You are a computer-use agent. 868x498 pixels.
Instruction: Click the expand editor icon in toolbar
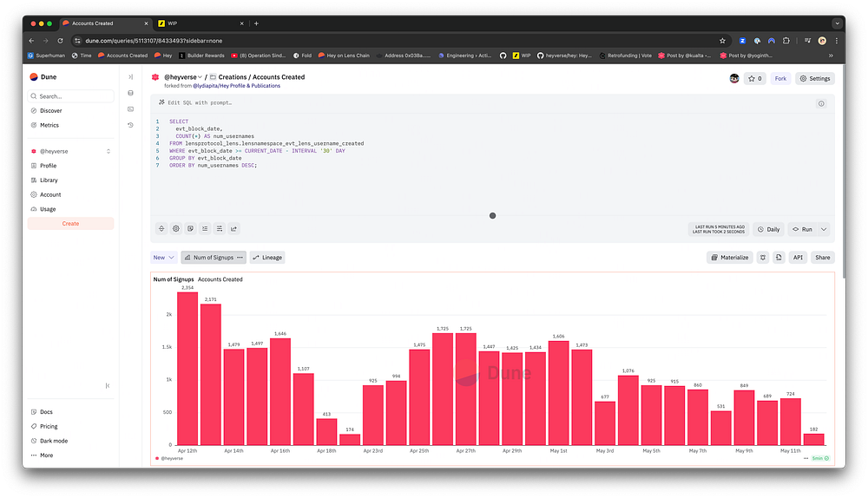(x=161, y=228)
